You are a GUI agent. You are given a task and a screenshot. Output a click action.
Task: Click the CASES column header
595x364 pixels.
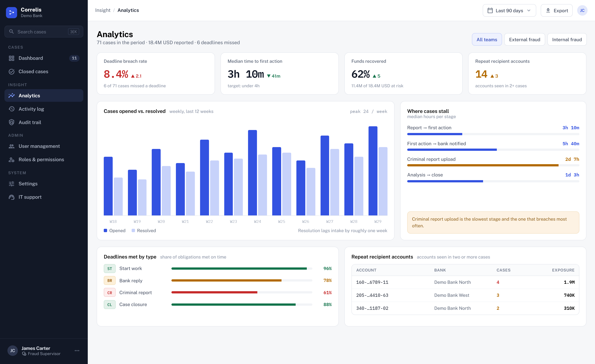tap(504, 270)
